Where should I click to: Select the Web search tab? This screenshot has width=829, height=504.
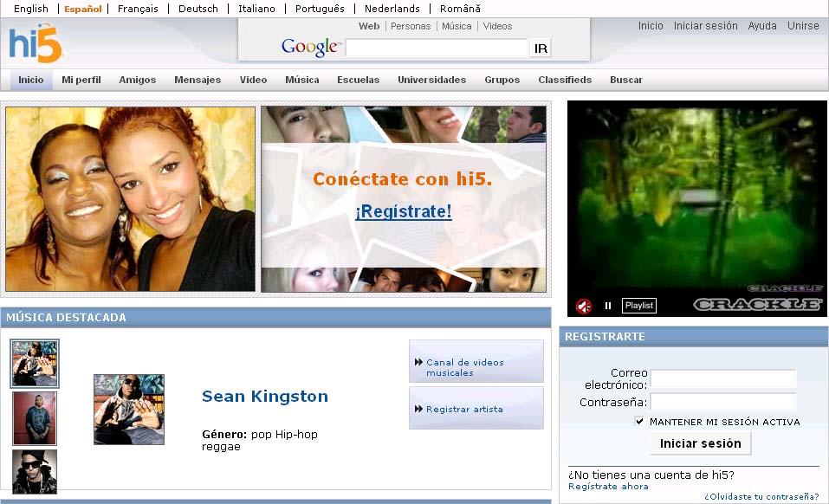[369, 26]
